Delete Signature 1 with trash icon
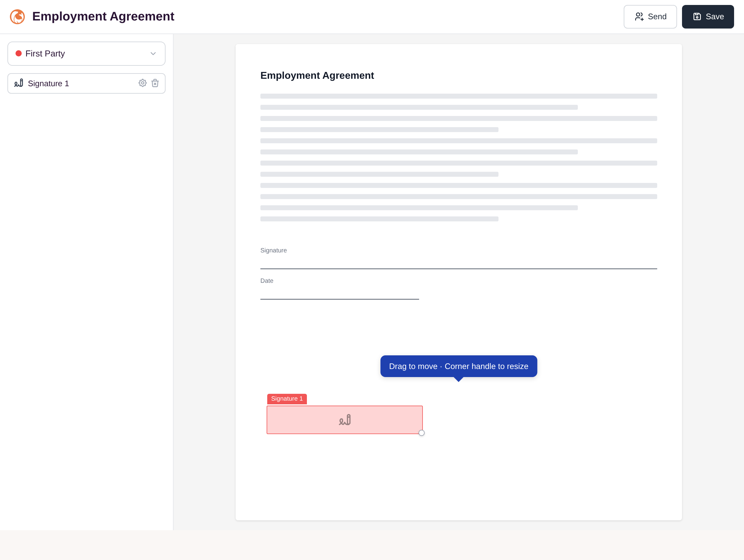This screenshot has width=744, height=560. coord(155,83)
